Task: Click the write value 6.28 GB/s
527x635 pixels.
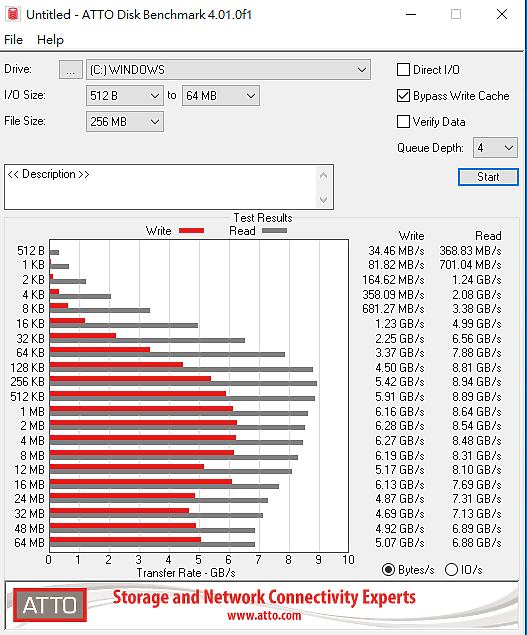Action: (399, 426)
